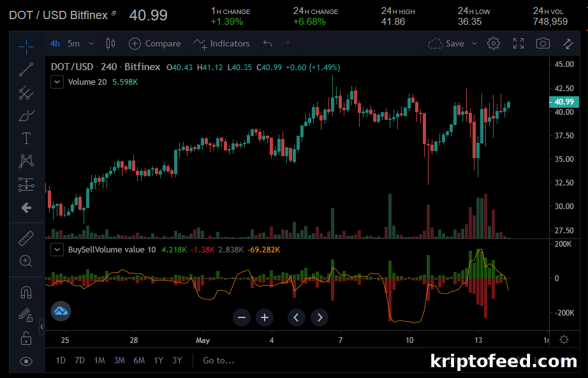Select the trend line drawing tool

(x=26, y=69)
